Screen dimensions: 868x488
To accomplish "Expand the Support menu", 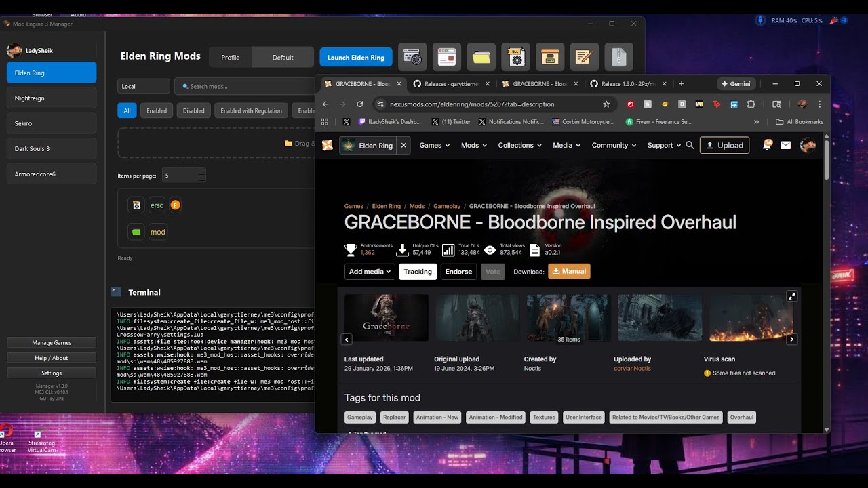I will pos(665,145).
